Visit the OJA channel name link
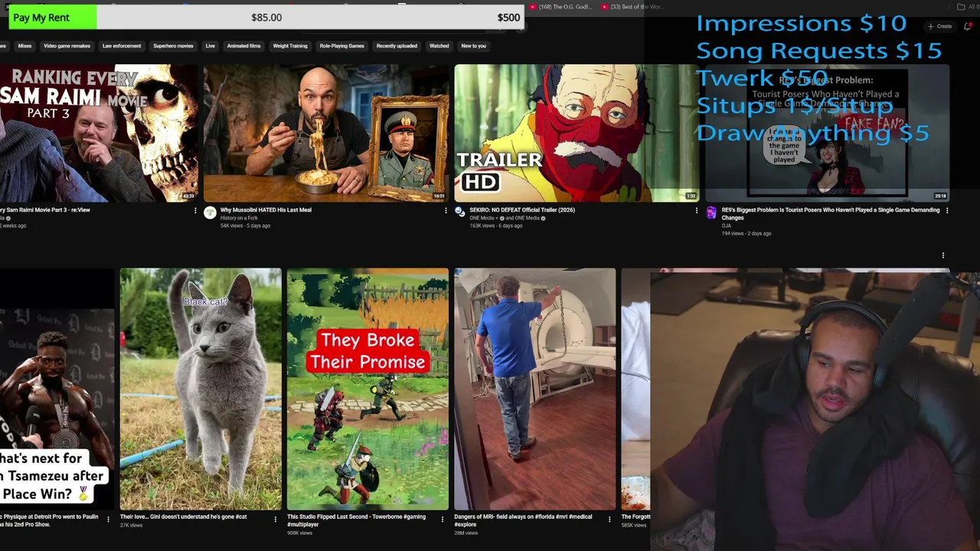The height and width of the screenshot is (551, 980). click(x=727, y=226)
